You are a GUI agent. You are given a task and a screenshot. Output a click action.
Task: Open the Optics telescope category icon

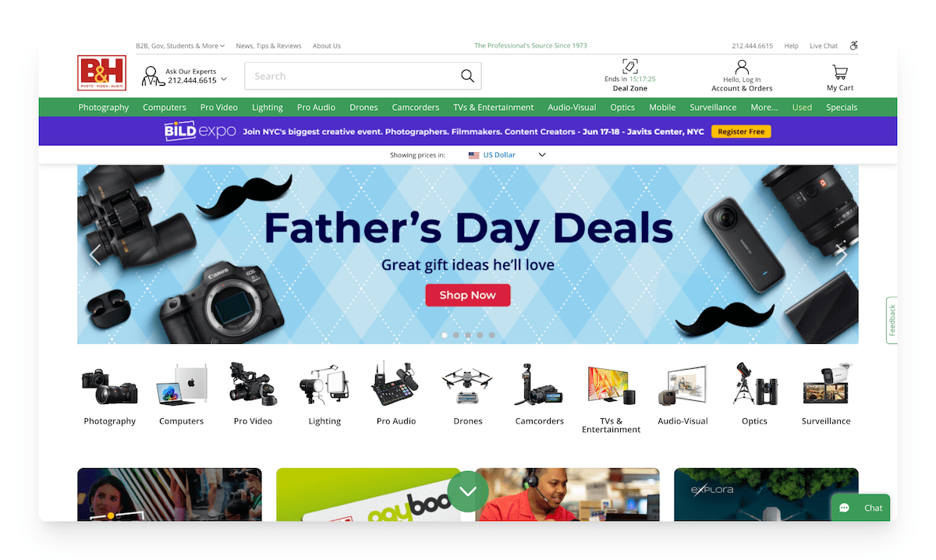click(754, 384)
